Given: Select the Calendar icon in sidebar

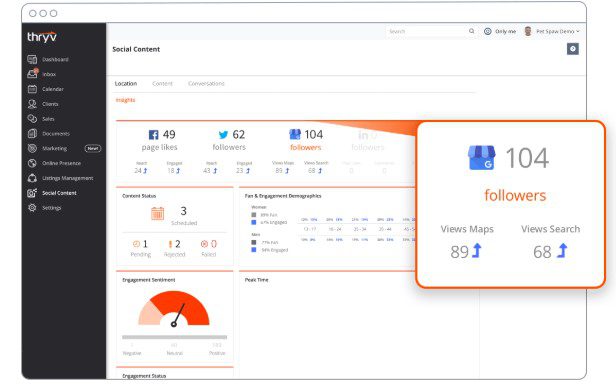Looking at the screenshot, I should point(32,89).
